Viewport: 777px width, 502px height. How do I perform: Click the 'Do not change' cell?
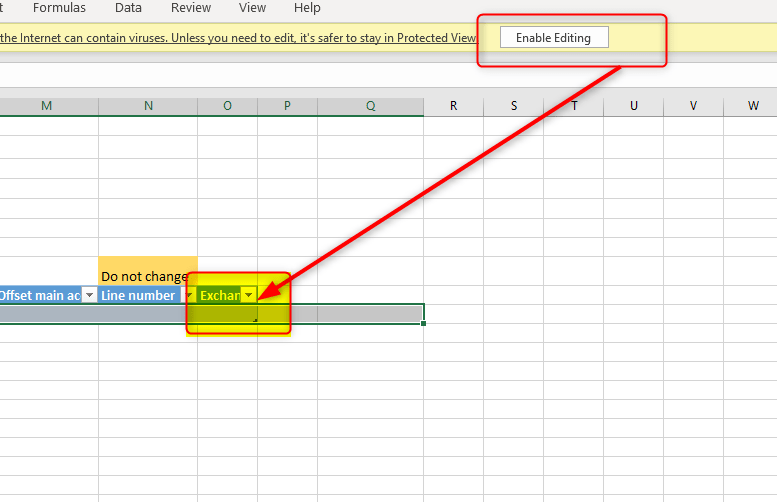tap(147, 276)
